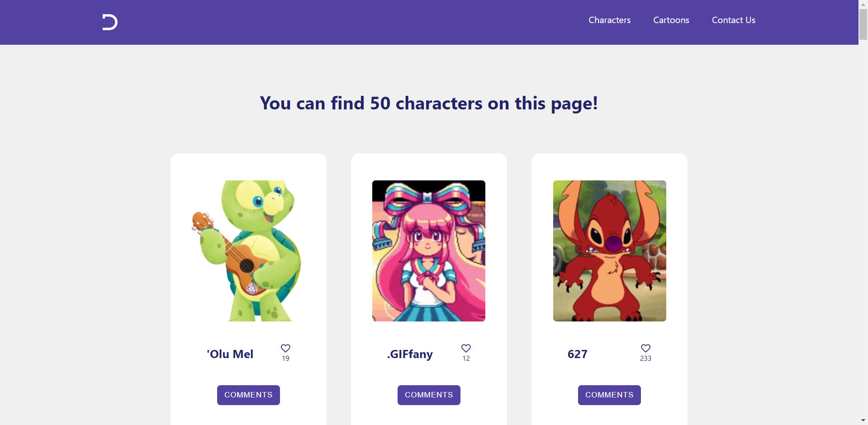Click the scrollbar up arrow
868x425 pixels.
[x=863, y=4]
